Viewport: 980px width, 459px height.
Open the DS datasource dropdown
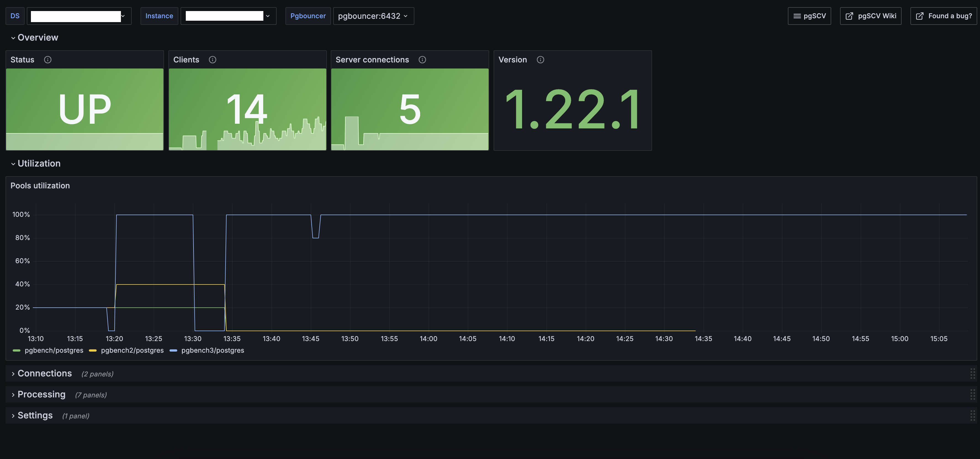(79, 16)
